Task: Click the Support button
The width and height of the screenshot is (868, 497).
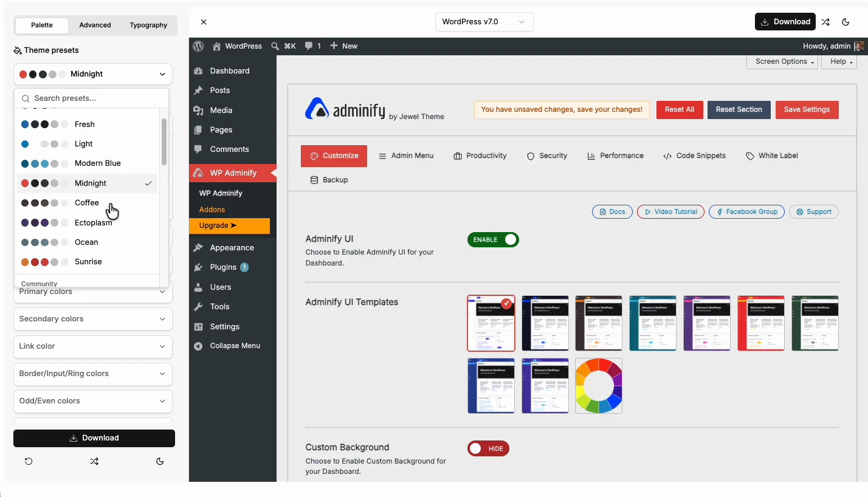Action: [814, 211]
